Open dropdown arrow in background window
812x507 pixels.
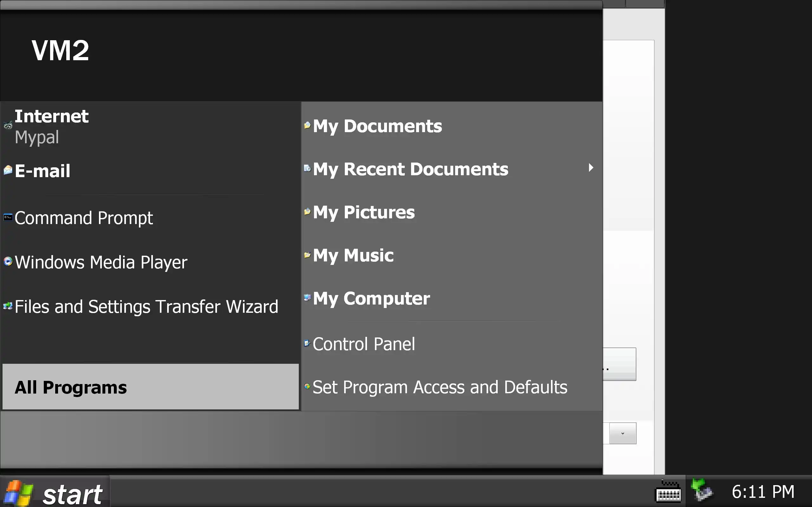tap(622, 433)
